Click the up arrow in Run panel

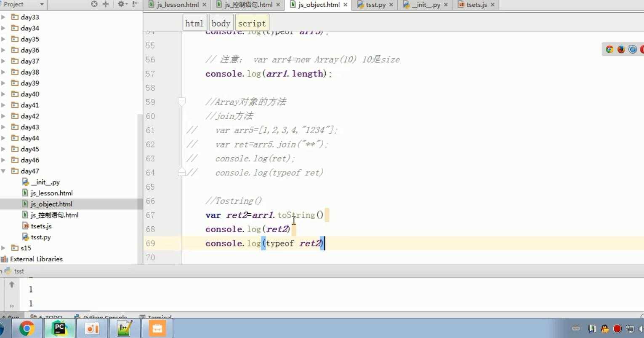coord(12,284)
